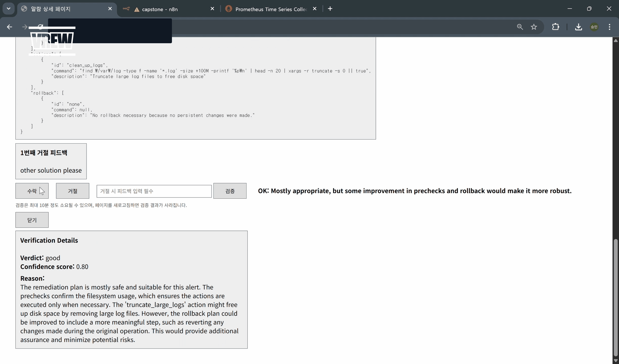619x364 pixels.
Task: Open the Chrome three-dot menu
Action: click(609, 27)
